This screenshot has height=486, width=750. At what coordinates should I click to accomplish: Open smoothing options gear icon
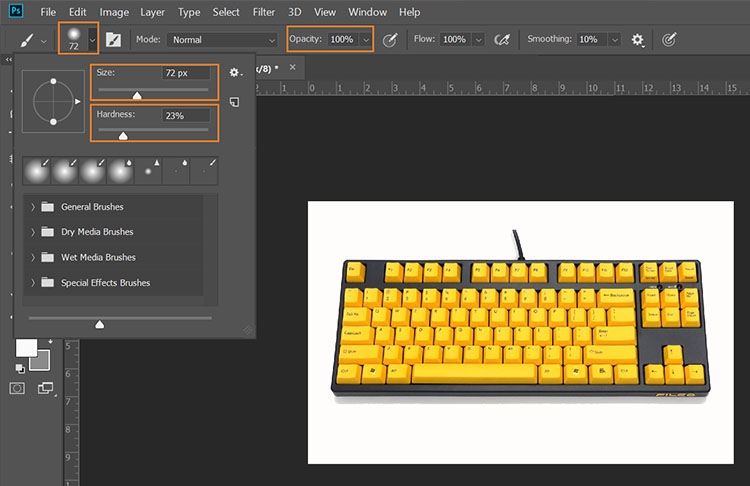coord(637,40)
